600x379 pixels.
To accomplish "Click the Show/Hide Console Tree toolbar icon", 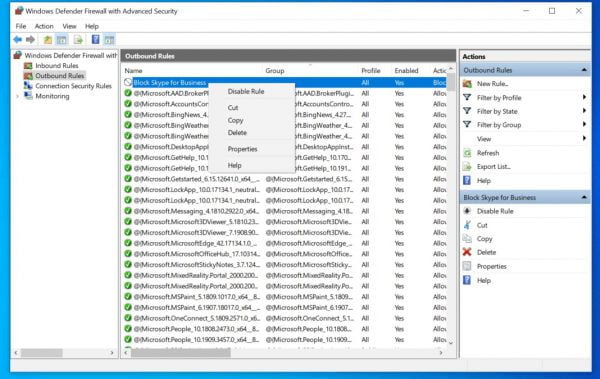I will pos(62,39).
